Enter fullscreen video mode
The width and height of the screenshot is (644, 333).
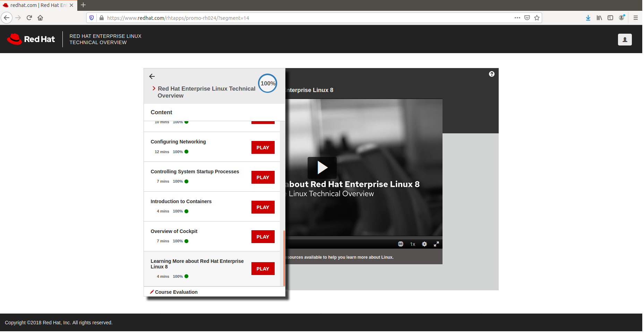[x=436, y=244]
